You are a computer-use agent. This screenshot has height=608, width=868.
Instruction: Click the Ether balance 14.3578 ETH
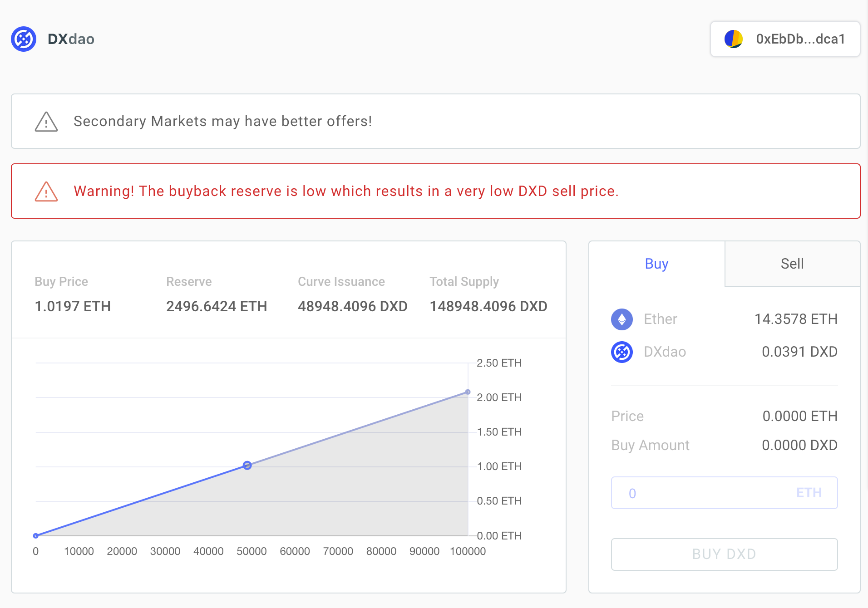click(795, 319)
